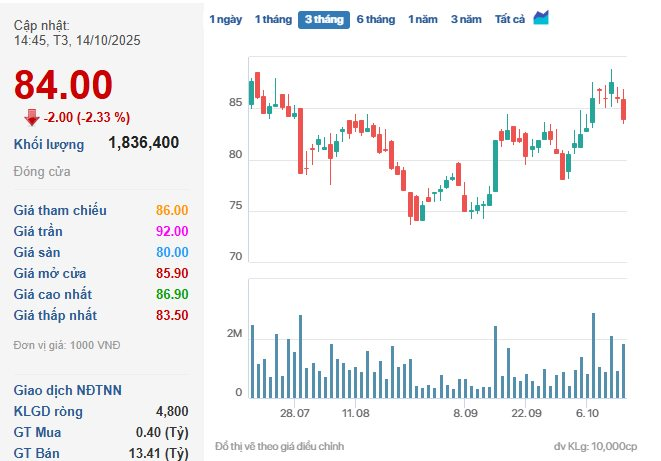
Task: Click the red down arrow price change icon
Action: (x=32, y=117)
